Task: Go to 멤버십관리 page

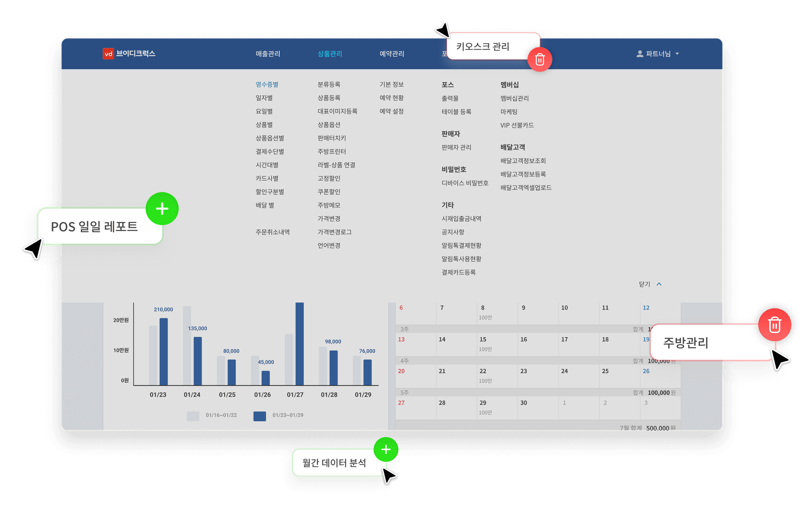Action: (x=514, y=98)
